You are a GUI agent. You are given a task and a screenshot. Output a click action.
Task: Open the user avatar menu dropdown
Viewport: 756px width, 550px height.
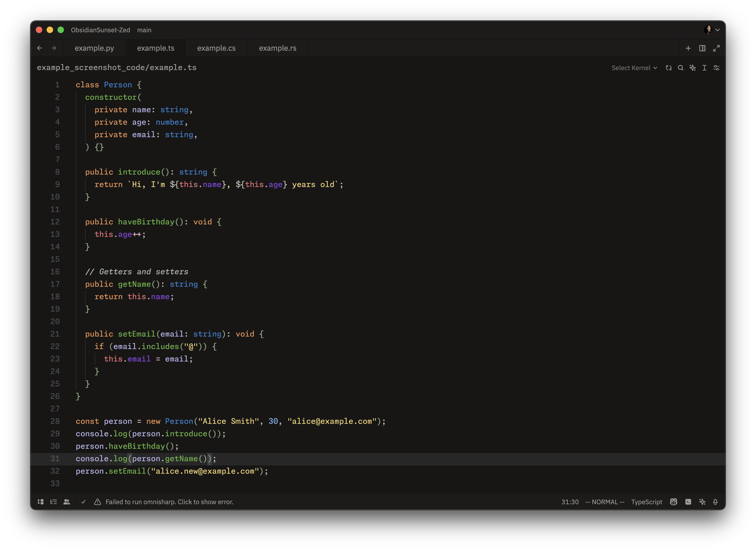tap(712, 30)
